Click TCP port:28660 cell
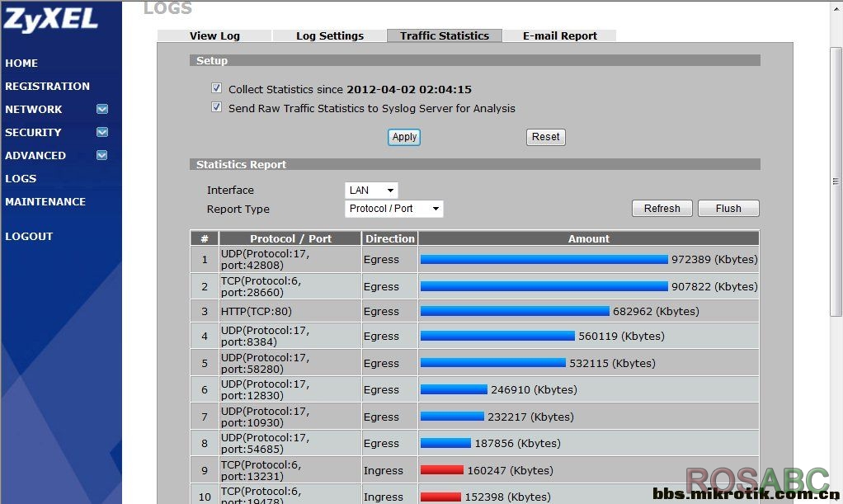 coord(290,287)
